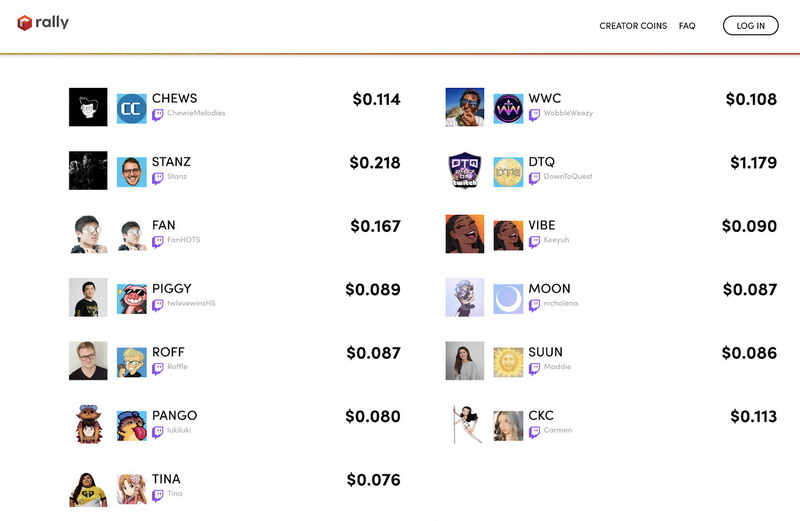
Task: Click the PANGO coin icon
Action: click(x=132, y=425)
